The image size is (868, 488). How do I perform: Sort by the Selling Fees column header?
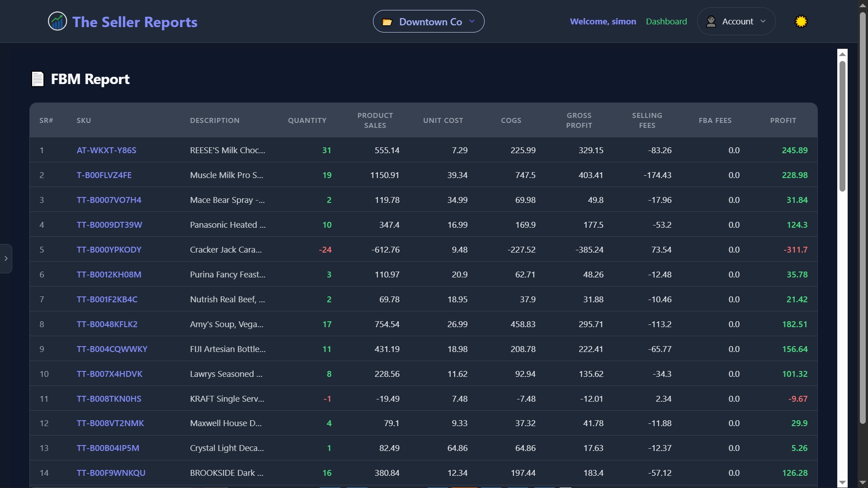click(x=647, y=120)
